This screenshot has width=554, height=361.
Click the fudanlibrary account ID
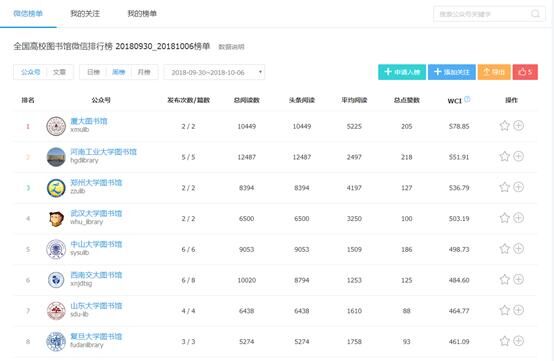87,345
